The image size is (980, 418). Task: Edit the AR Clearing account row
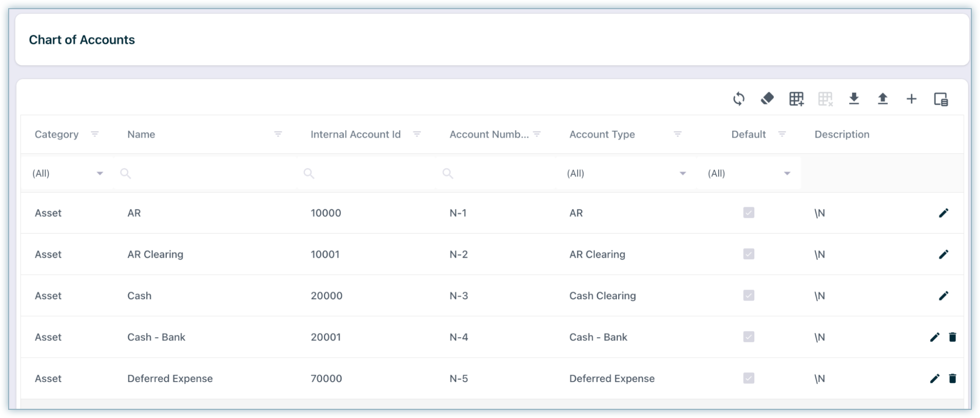tap(943, 254)
